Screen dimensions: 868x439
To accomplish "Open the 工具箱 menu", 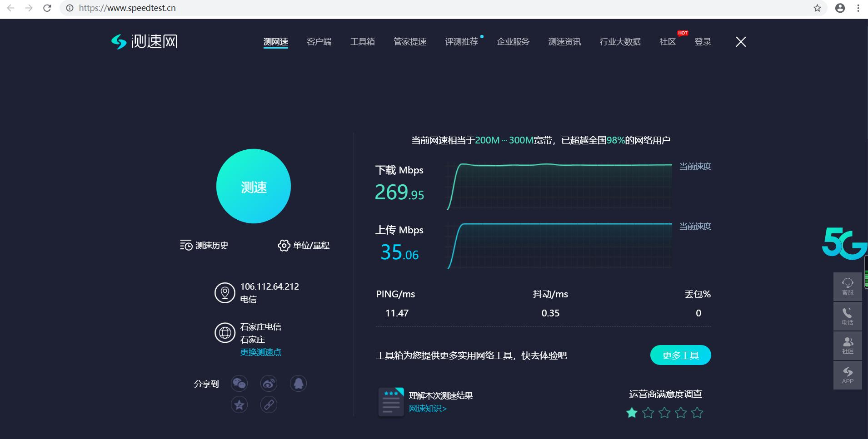I will [362, 41].
